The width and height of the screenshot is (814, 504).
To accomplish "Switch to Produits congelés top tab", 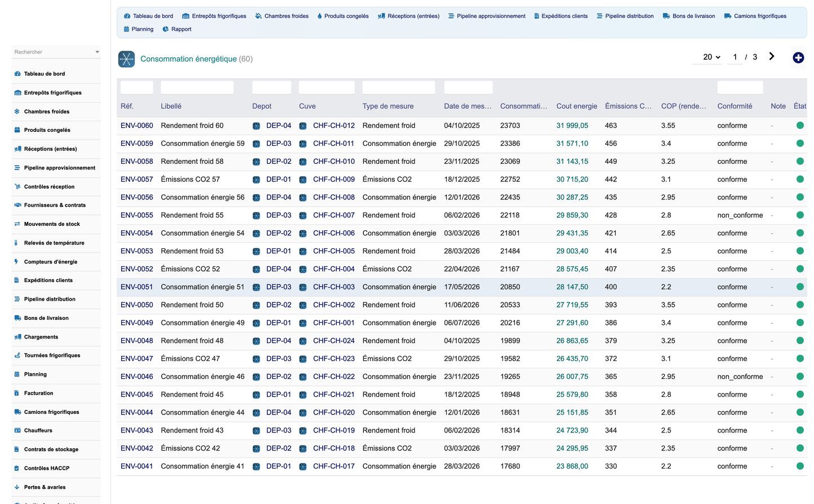I will click(342, 16).
